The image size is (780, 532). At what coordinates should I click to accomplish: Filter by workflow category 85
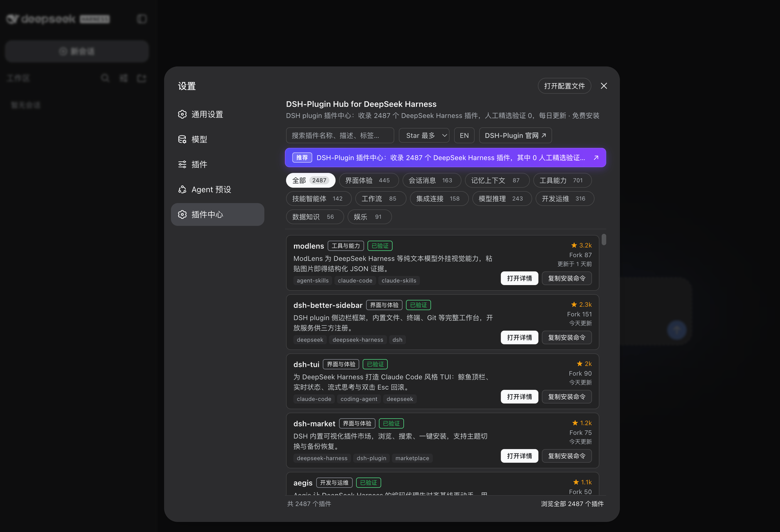click(x=380, y=199)
